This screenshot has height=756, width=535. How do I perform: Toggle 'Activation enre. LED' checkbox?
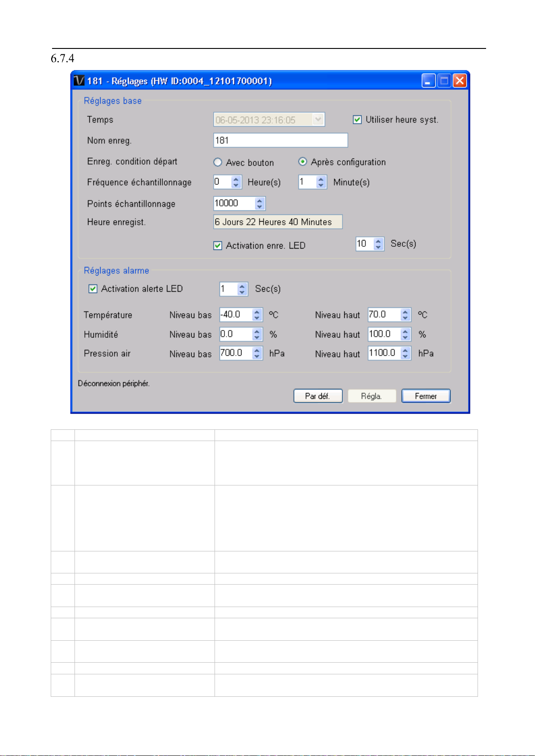218,245
